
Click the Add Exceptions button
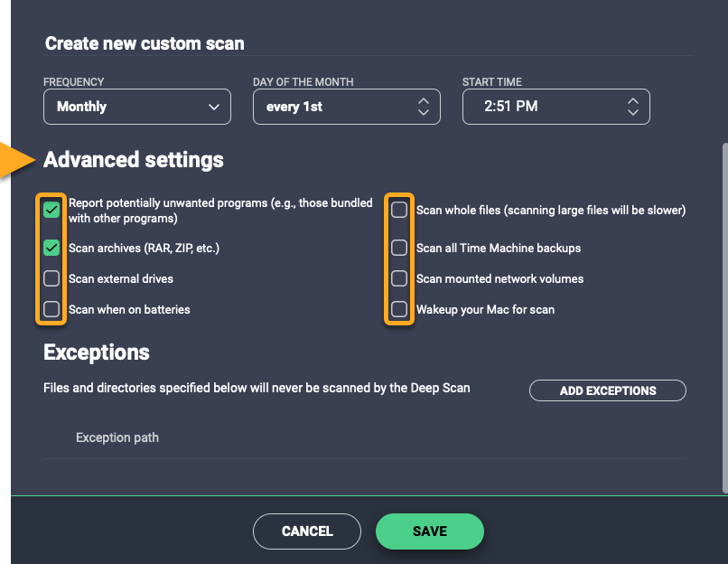pyautogui.click(x=608, y=390)
